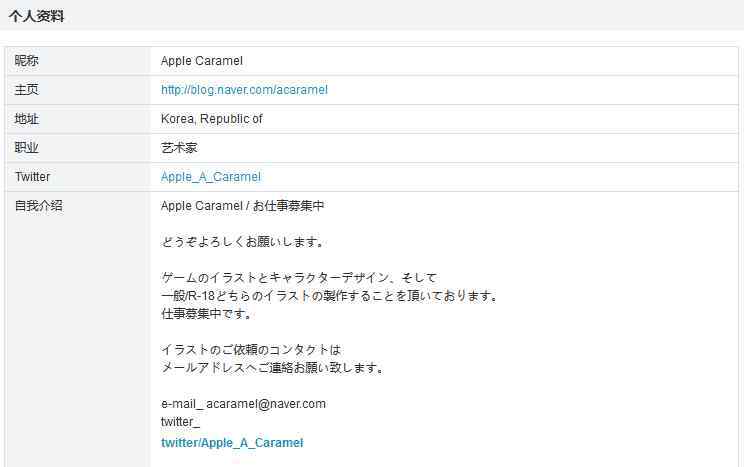744x467 pixels.
Task: Click the イラストのご依頼のコンタクトは line
Action: click(251, 350)
